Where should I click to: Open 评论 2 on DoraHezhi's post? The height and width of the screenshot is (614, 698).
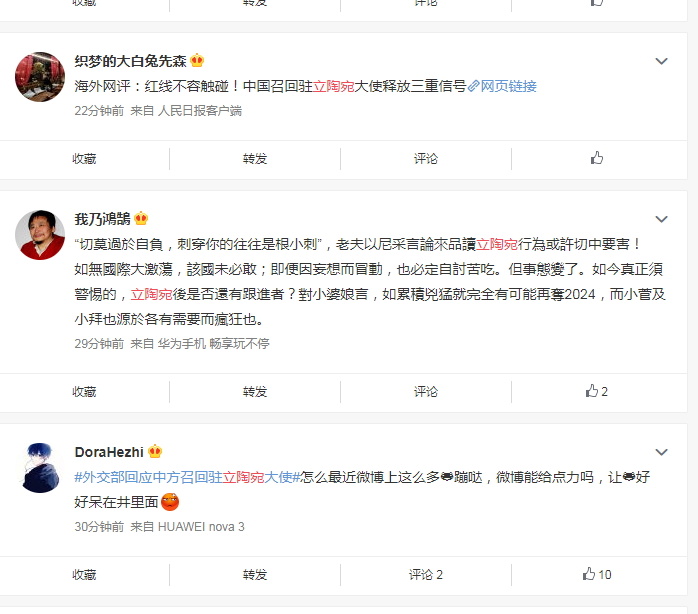click(x=426, y=574)
